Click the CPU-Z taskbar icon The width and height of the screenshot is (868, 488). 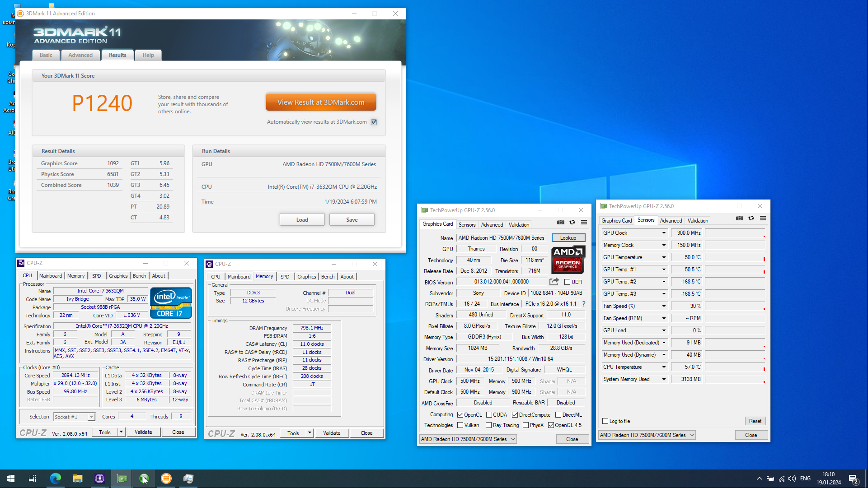(100, 479)
